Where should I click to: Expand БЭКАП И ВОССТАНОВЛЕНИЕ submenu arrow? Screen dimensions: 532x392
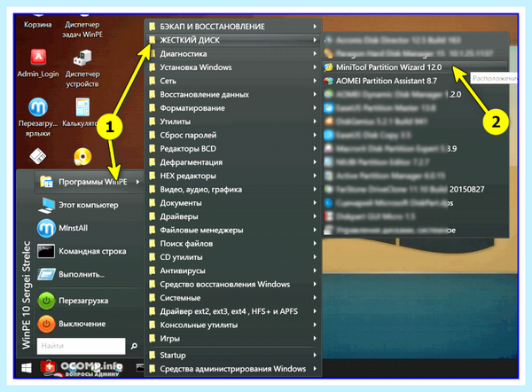point(315,27)
